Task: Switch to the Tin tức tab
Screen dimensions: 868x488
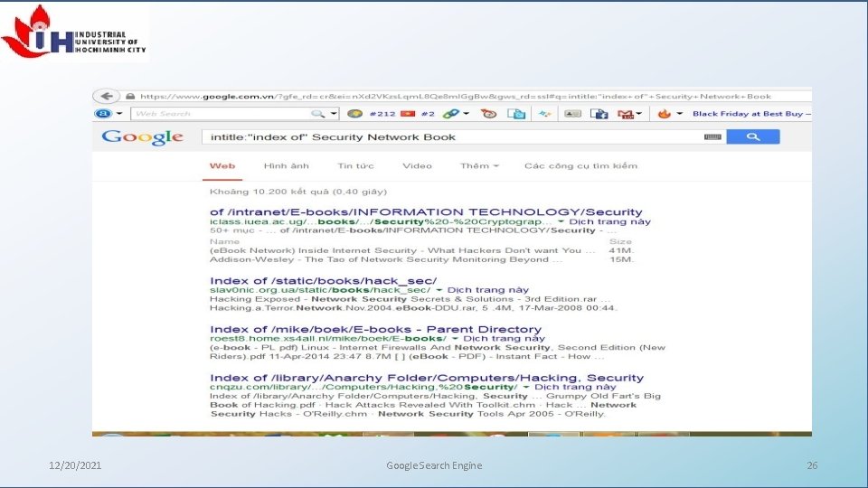Action: point(355,166)
